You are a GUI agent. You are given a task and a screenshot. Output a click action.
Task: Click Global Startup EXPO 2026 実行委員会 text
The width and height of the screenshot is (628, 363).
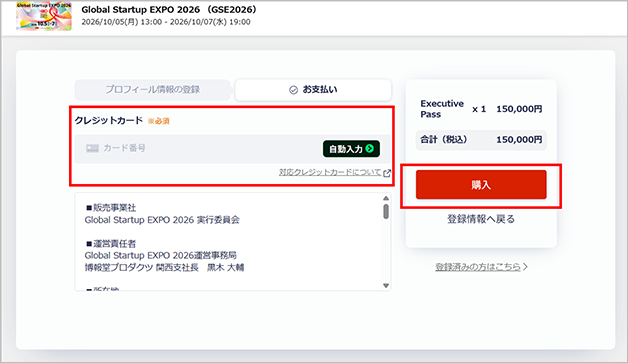coord(162,220)
